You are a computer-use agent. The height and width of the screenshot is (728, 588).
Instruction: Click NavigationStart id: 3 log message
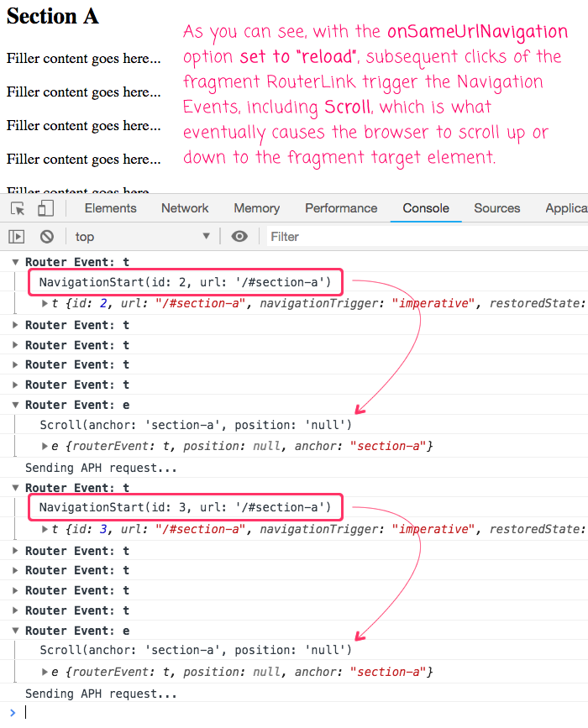191,507
